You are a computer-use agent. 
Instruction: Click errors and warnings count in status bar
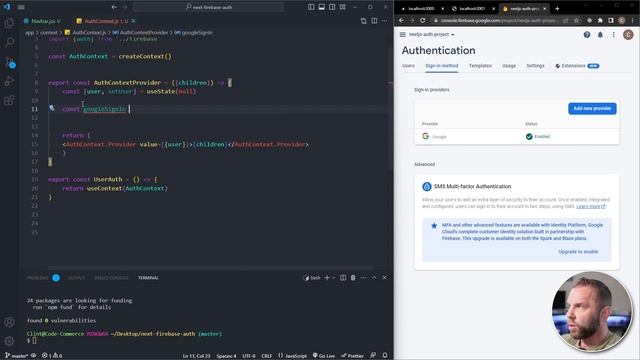pyautogui.click(x=52, y=356)
